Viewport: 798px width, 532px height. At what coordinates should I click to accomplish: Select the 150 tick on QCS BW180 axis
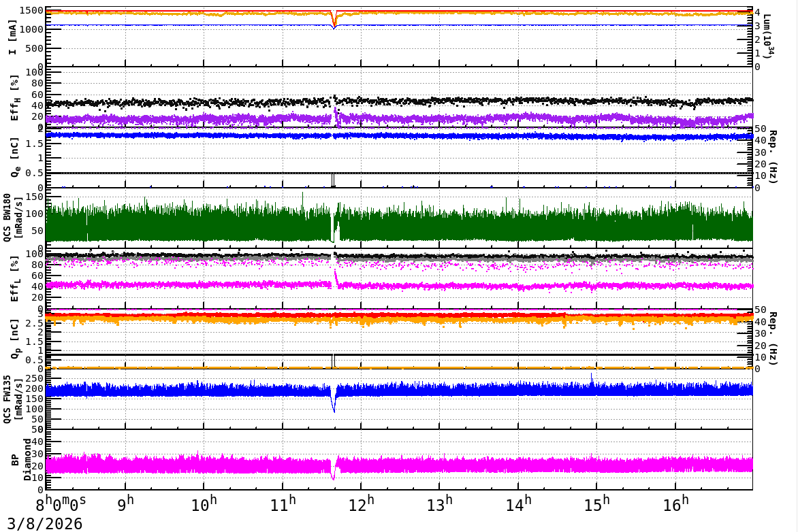click(x=35, y=197)
